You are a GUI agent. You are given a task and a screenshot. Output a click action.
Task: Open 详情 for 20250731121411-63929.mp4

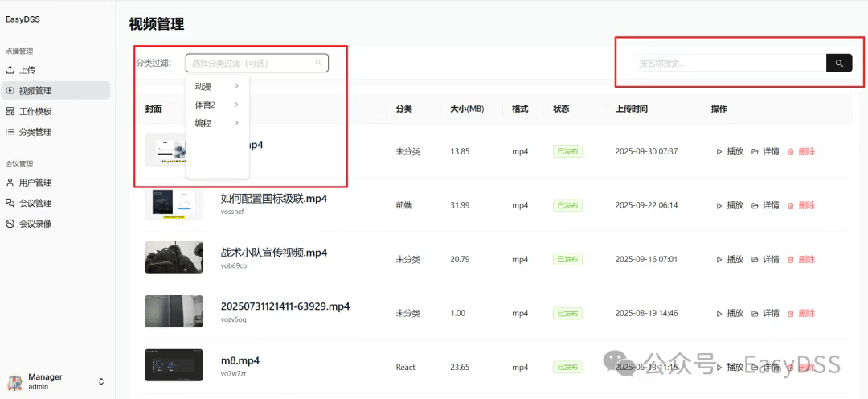click(x=765, y=313)
